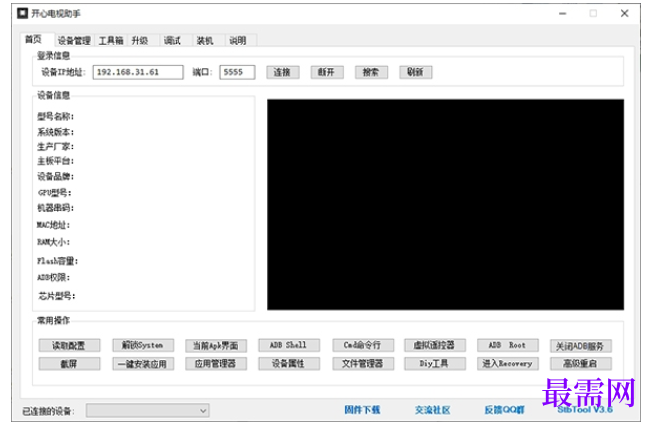Viewport: 654px width, 424px height.
Task: Click the MAC地址 label
Action: tap(53, 225)
